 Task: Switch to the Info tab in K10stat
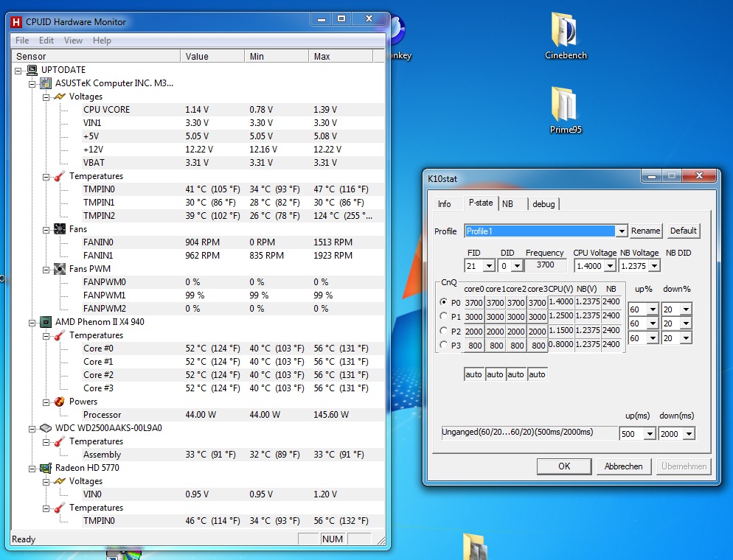445,204
